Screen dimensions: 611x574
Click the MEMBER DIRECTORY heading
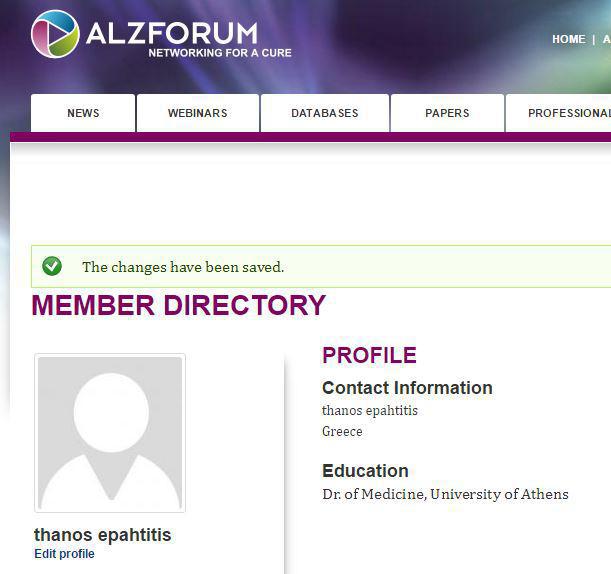point(178,305)
